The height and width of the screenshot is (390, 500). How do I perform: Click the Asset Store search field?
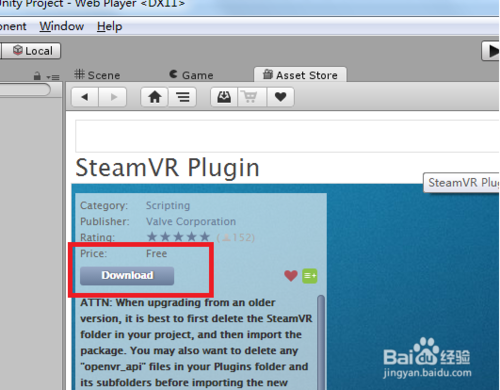pos(287,136)
